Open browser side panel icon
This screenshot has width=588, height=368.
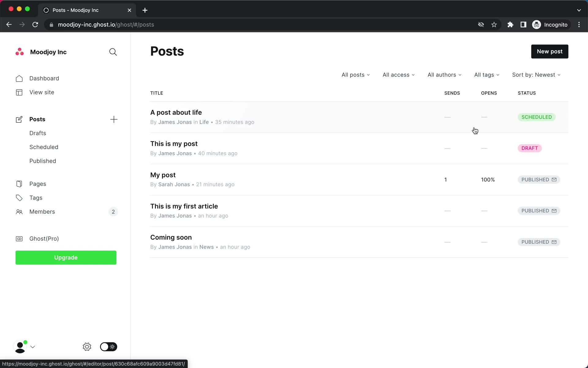pyautogui.click(x=523, y=25)
